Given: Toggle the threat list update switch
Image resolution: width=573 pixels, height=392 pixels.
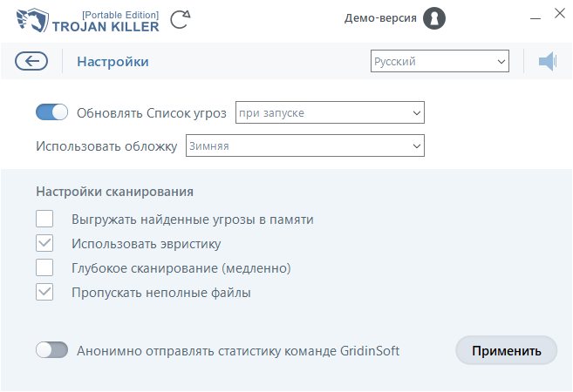Looking at the screenshot, I should pos(51,112).
